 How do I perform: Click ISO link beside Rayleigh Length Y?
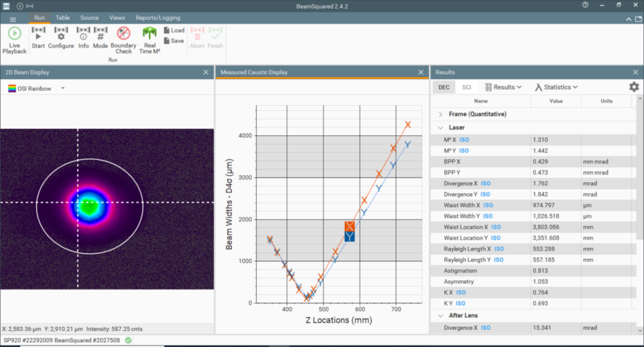pos(499,260)
